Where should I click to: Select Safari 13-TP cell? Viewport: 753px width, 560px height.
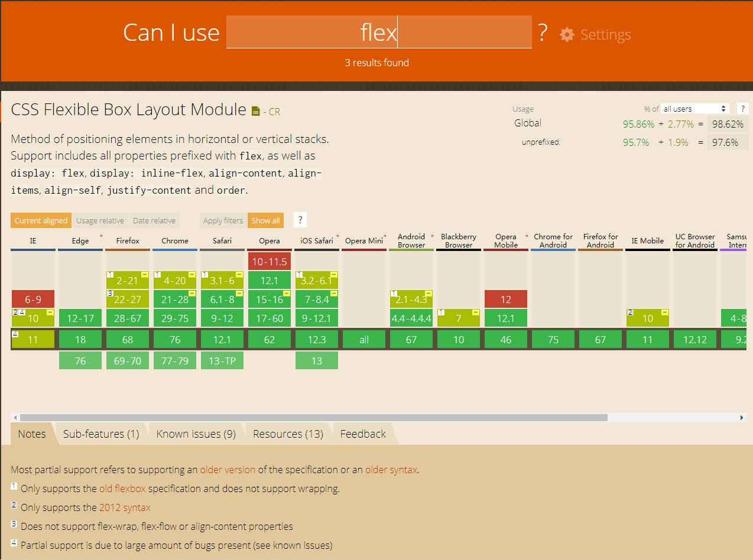click(222, 360)
